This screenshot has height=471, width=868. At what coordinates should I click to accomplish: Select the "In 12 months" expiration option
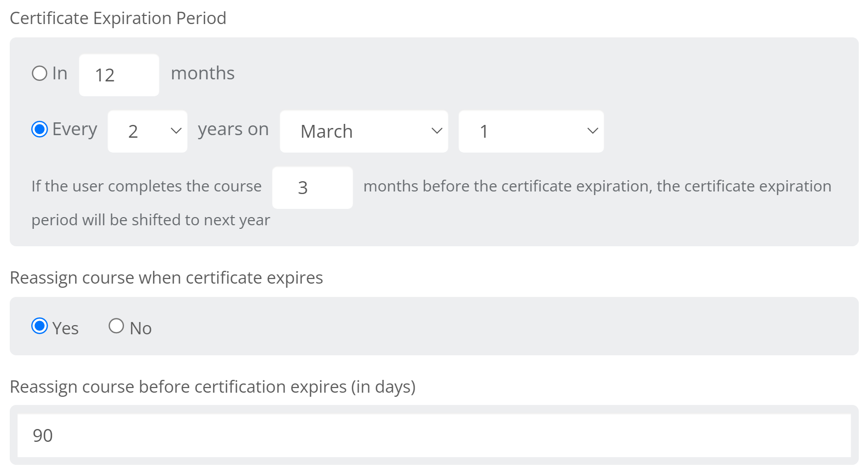39,73
